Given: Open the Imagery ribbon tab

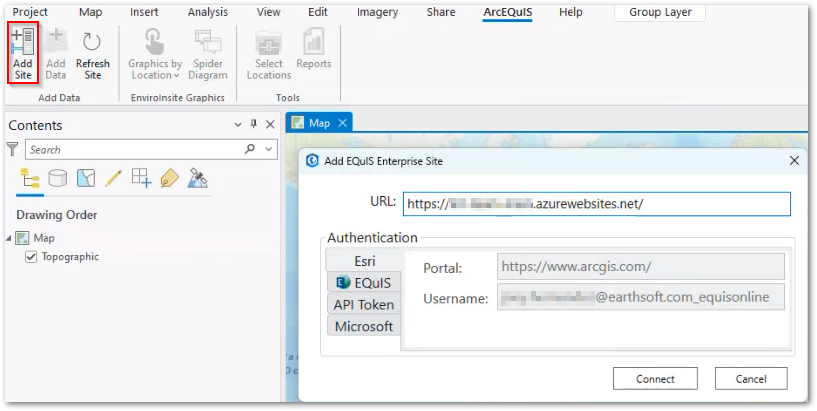Looking at the screenshot, I should coord(377,12).
